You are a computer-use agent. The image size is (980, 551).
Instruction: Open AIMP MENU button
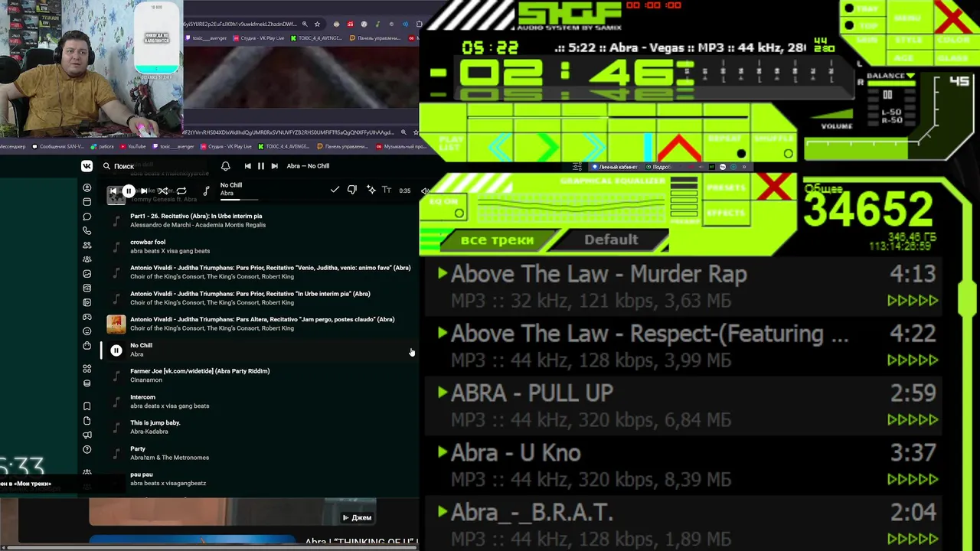click(x=908, y=17)
